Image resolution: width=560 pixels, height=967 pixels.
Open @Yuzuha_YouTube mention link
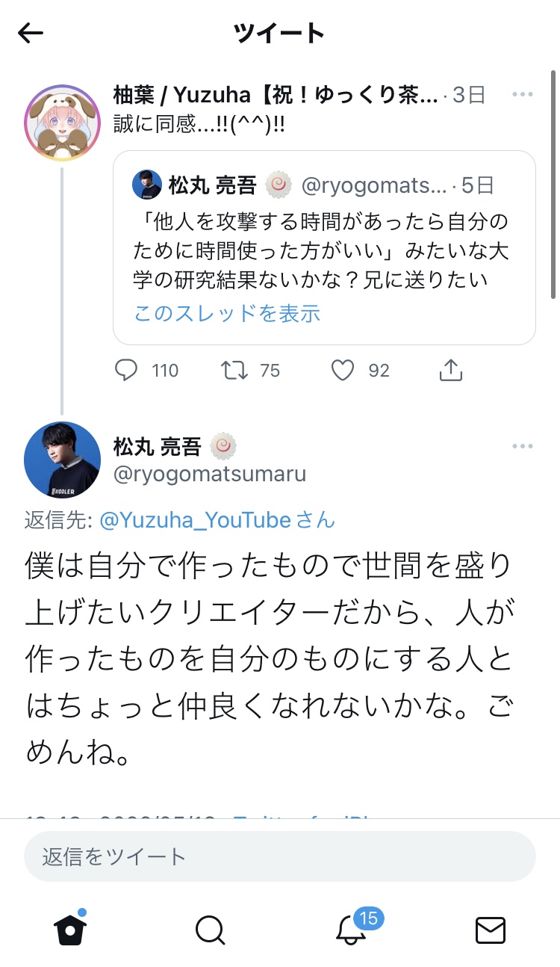tap(195, 520)
